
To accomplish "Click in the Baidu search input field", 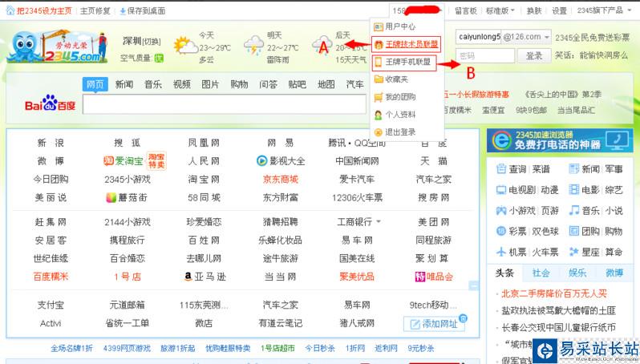I will (x=225, y=104).
